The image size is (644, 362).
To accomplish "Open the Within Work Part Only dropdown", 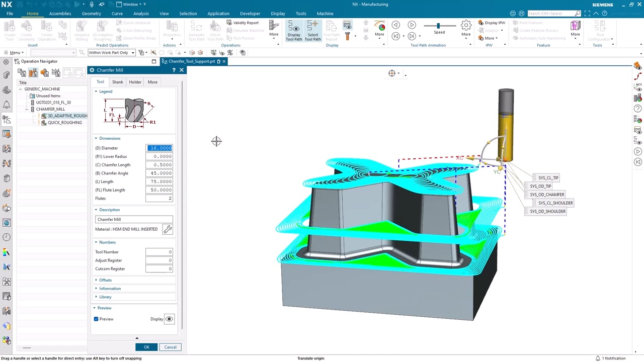I will coord(111,53).
